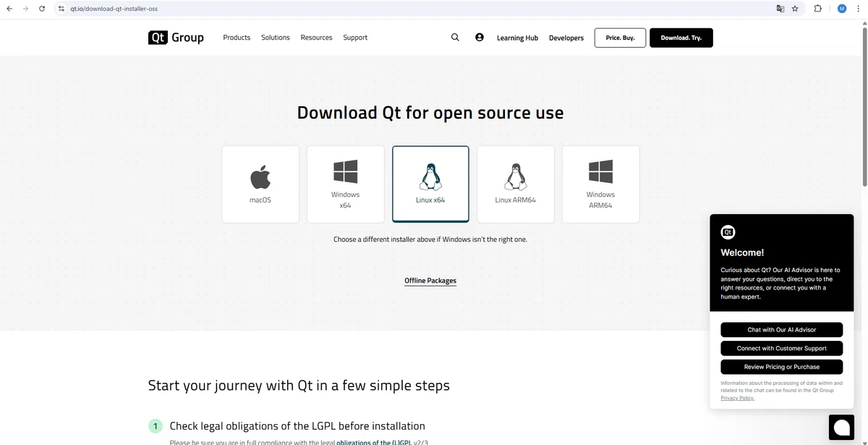Open the translate page icon

click(x=780, y=9)
